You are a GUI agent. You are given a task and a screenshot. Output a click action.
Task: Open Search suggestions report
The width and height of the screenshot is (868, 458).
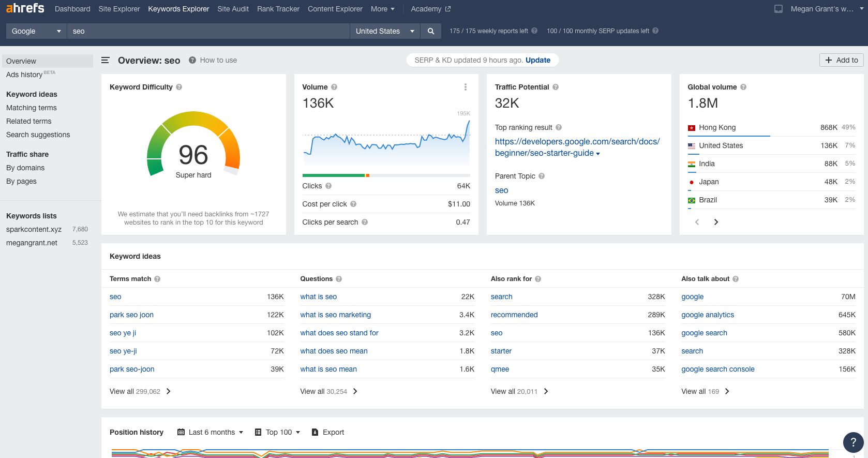pos(38,135)
